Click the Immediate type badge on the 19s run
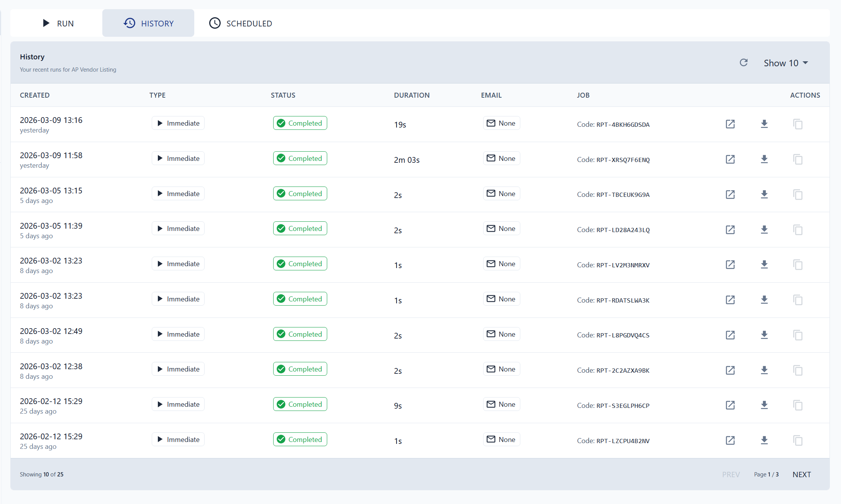Image resolution: width=841 pixels, height=504 pixels. coord(178,123)
